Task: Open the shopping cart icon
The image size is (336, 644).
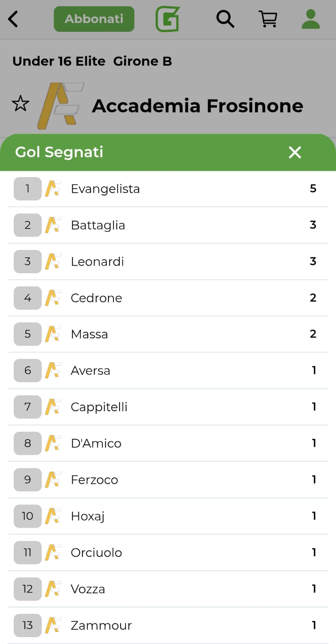Action: 268,19
